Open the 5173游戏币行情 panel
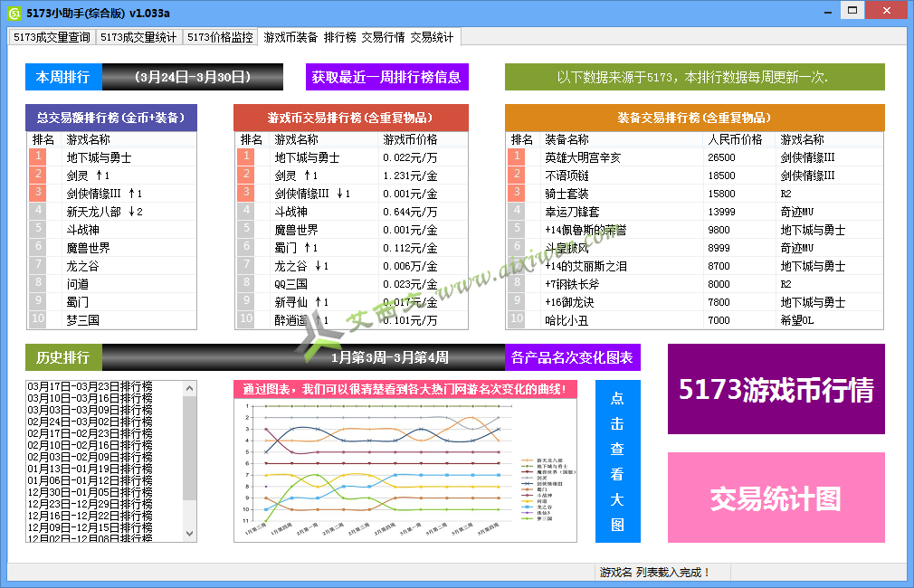 tap(776, 389)
